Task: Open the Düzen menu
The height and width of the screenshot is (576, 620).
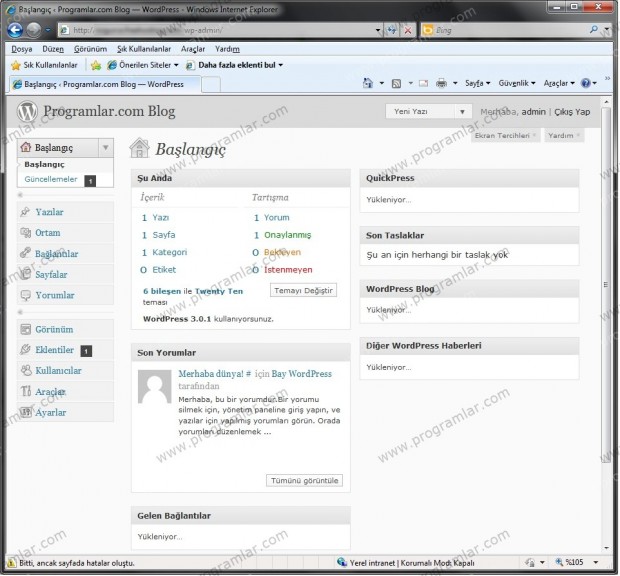Action: 53,49
